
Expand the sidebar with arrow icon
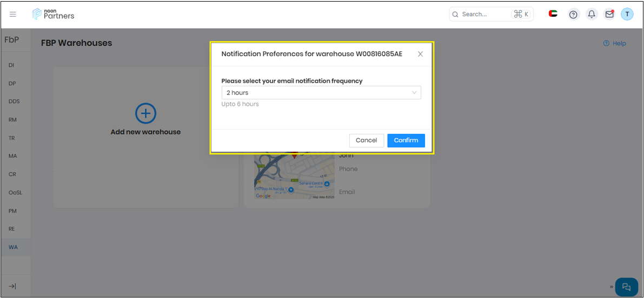pyautogui.click(x=12, y=286)
